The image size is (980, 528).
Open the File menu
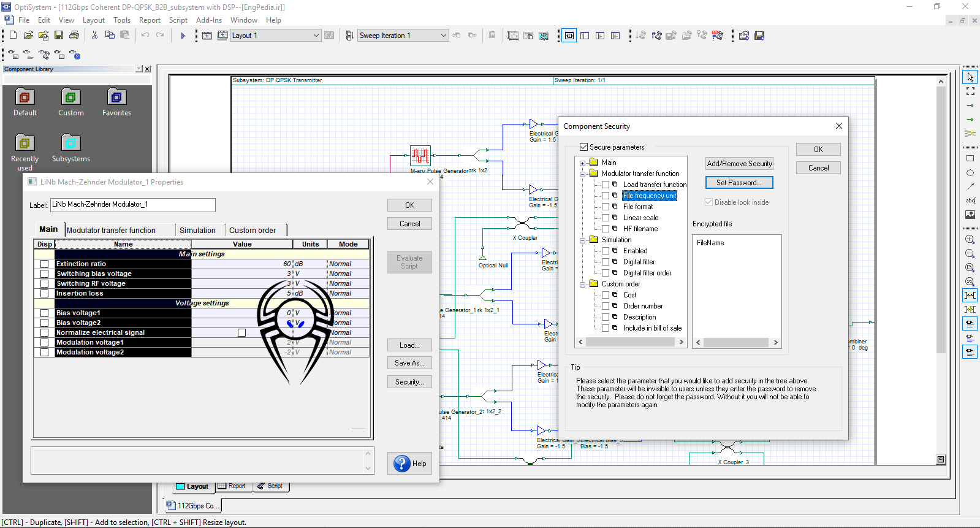[x=24, y=20]
